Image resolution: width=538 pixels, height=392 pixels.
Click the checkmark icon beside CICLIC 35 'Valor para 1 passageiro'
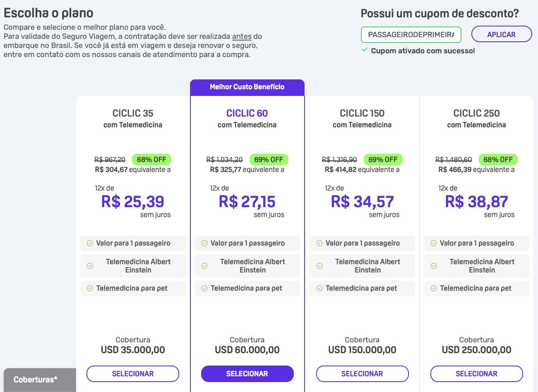point(89,243)
